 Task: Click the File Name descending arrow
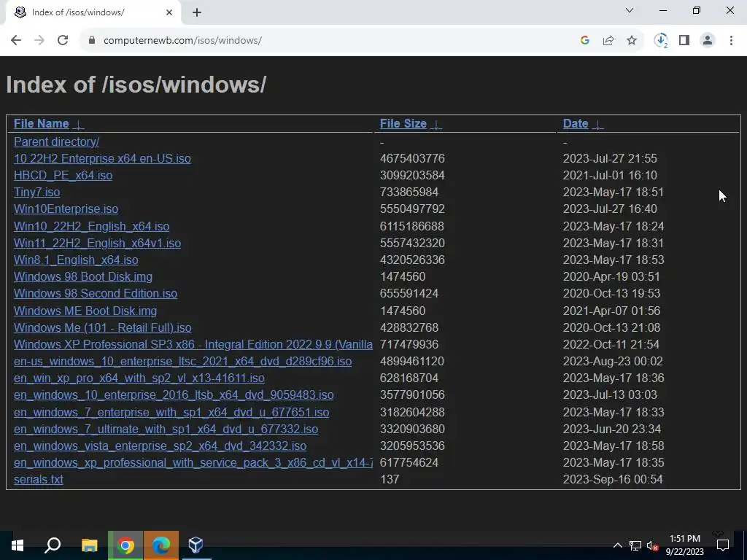79,124
